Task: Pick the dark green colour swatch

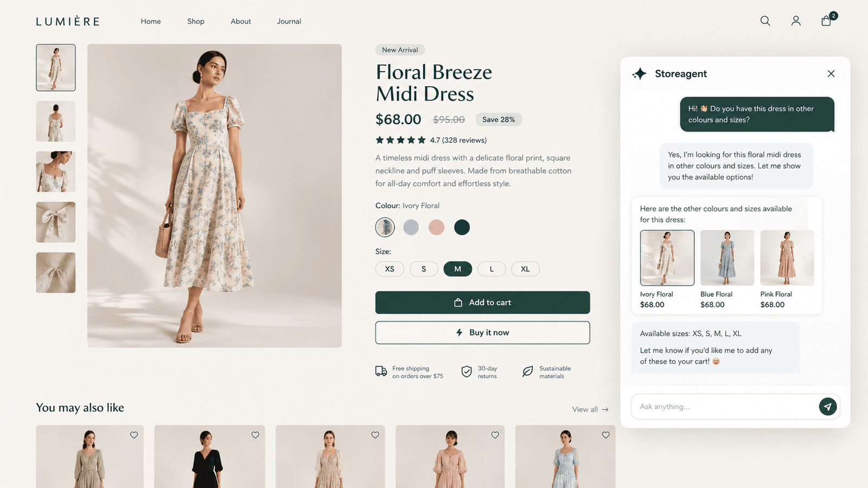Action: pos(462,227)
